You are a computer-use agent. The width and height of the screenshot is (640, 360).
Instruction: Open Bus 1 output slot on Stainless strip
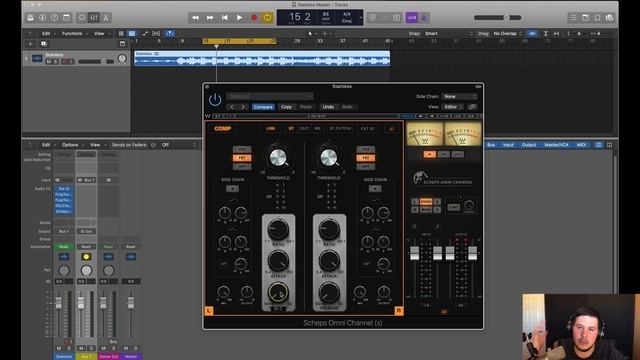[x=64, y=231]
